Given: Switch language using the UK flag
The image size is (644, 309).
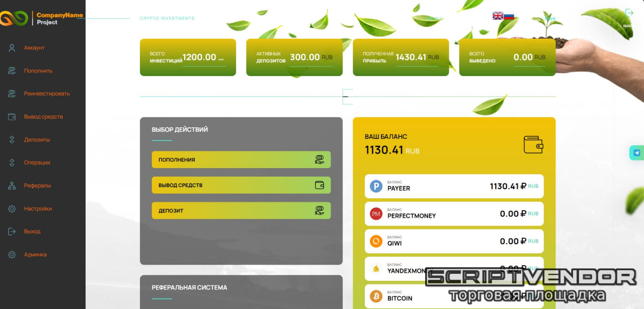Looking at the screenshot, I should point(498,16).
